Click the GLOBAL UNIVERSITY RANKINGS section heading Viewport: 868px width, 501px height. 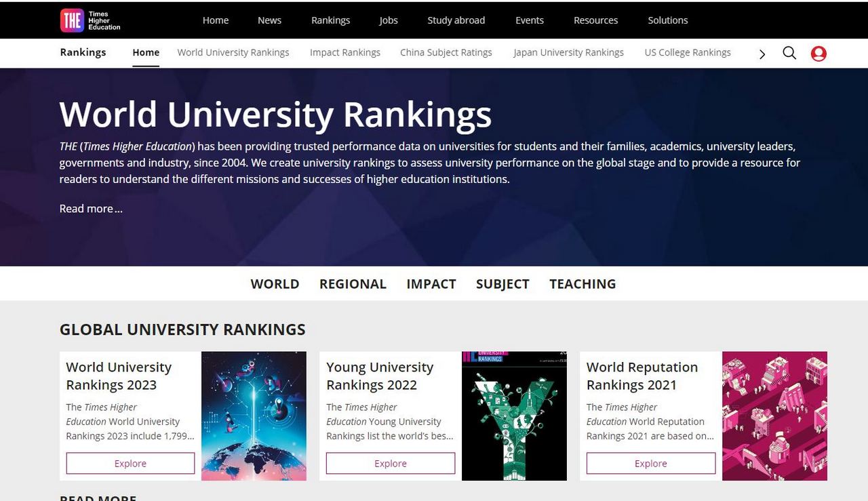(x=182, y=329)
